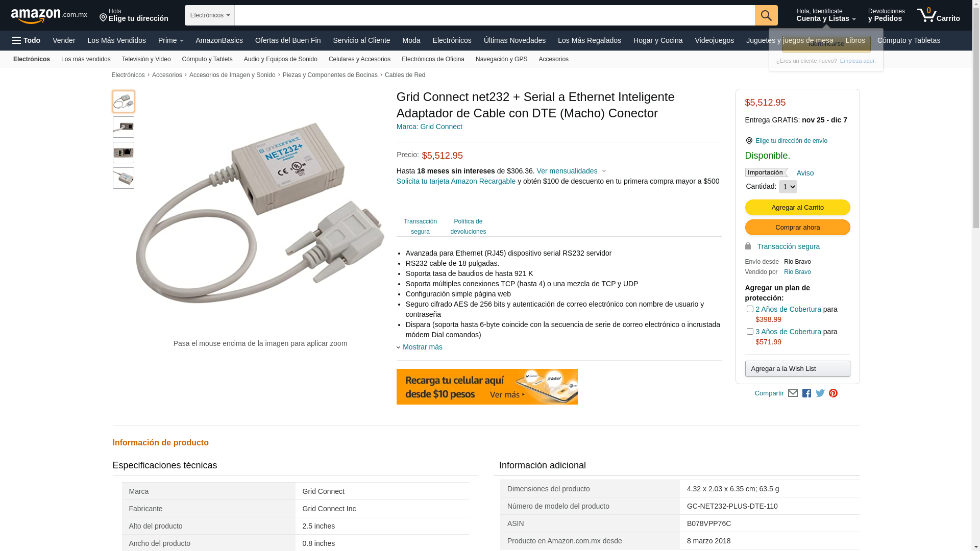Image resolution: width=980 pixels, height=551 pixels.
Task: Check the 2-year coverage plan box
Action: 750,309
